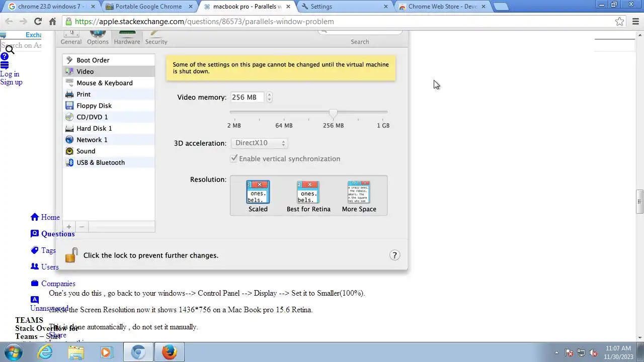Screen dimensions: 644x362
Task: Switch to the Portable Google Chrome tab
Action: coord(148,7)
